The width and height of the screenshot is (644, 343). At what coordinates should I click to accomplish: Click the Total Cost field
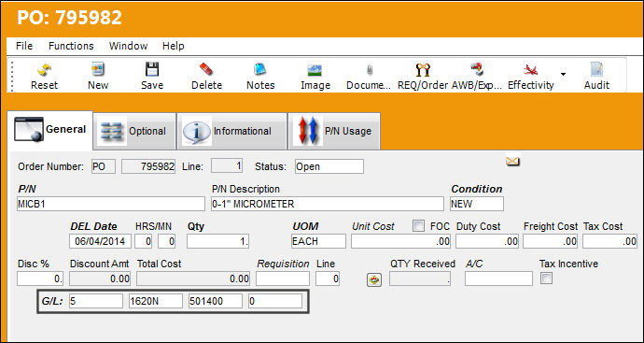pos(193,279)
